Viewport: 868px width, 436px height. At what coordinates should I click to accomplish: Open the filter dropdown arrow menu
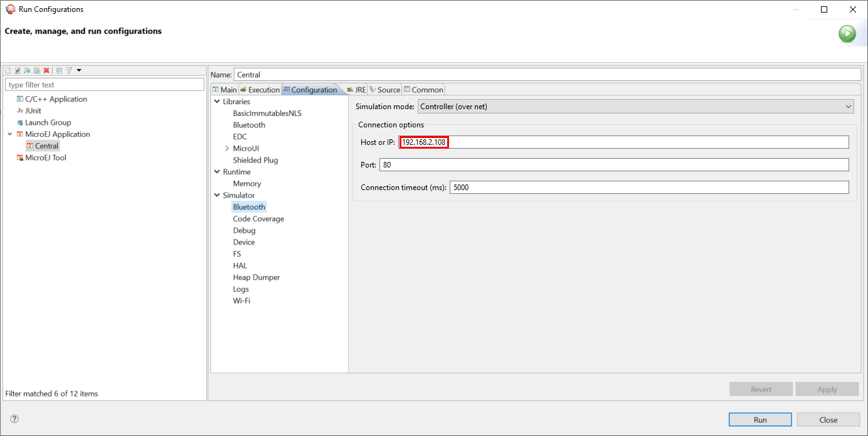point(79,70)
